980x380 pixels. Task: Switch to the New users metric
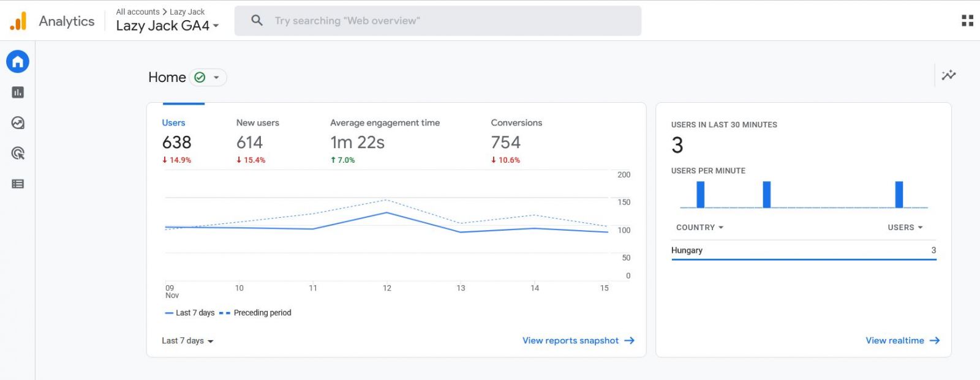[x=257, y=141]
